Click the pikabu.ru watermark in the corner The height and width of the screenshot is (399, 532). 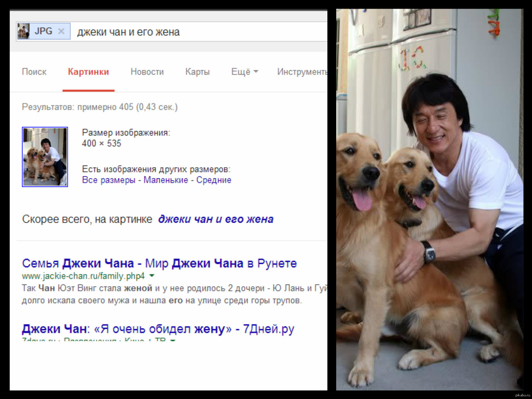click(x=522, y=395)
